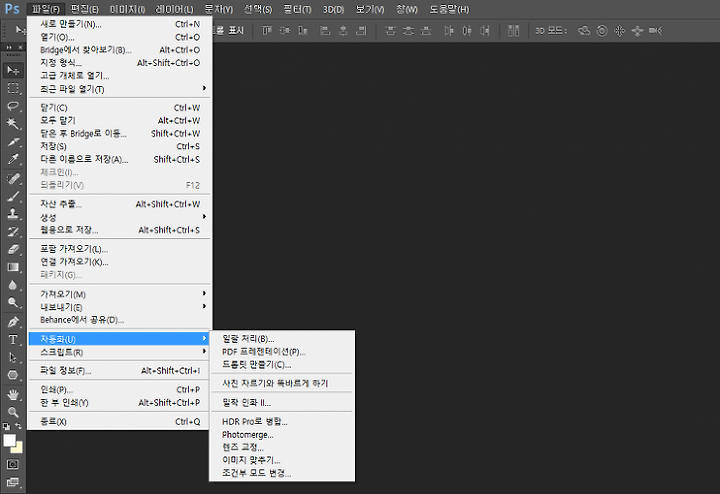Click the 3D scale camera icon
The image size is (720, 494).
[655, 31]
